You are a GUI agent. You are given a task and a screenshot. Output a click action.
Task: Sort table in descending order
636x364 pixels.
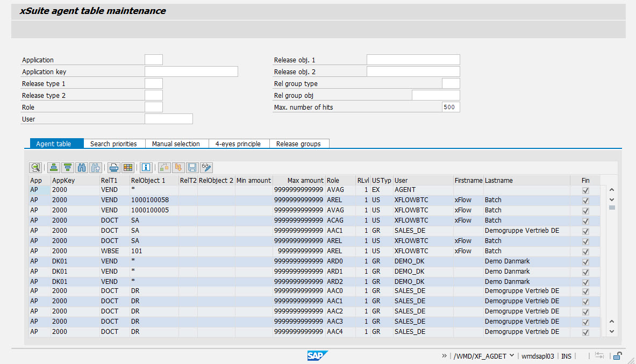67,167
